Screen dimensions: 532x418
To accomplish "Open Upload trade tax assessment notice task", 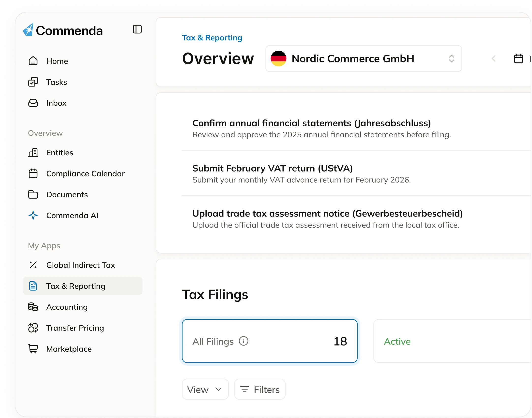I will click(356, 219).
